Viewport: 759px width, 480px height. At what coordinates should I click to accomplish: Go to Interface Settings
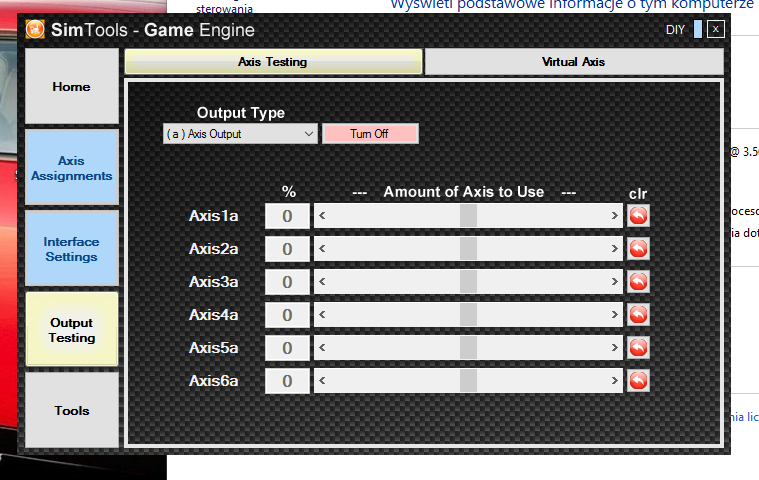coord(72,249)
